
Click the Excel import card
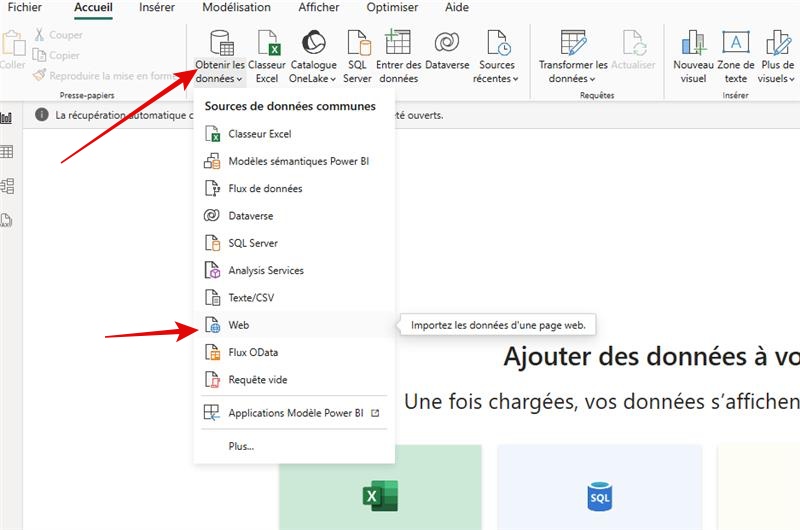[x=380, y=487]
